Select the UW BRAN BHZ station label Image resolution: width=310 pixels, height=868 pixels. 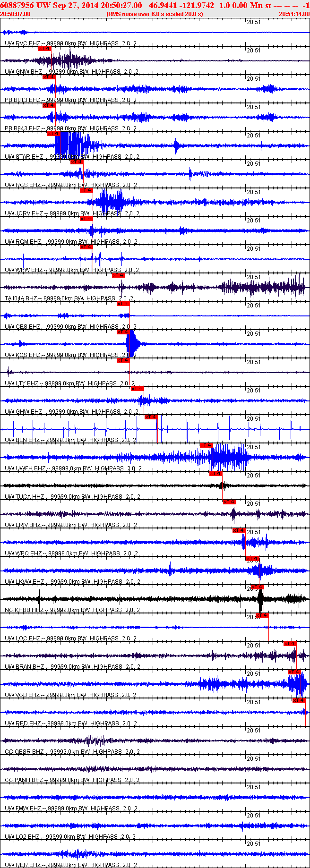(x=72, y=667)
